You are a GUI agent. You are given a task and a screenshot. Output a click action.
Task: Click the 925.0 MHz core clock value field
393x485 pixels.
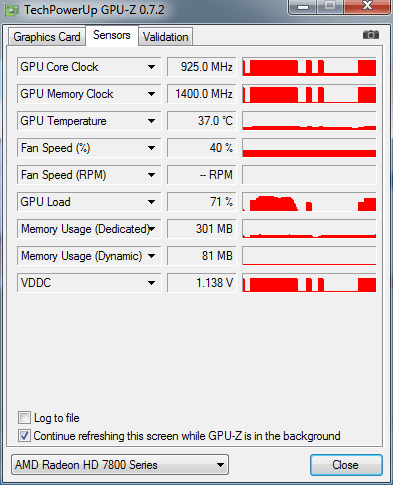202,67
